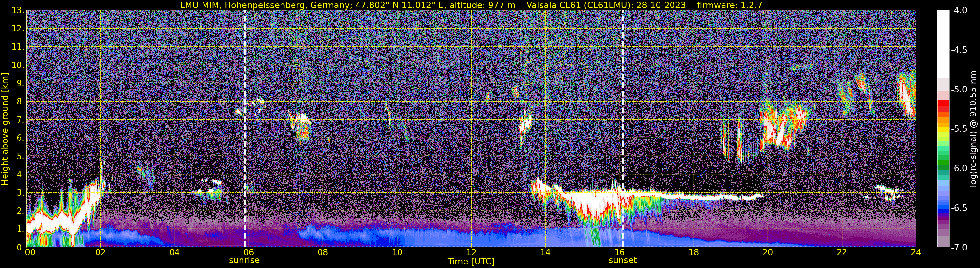Click the '1.' height axis tick label

20,229
